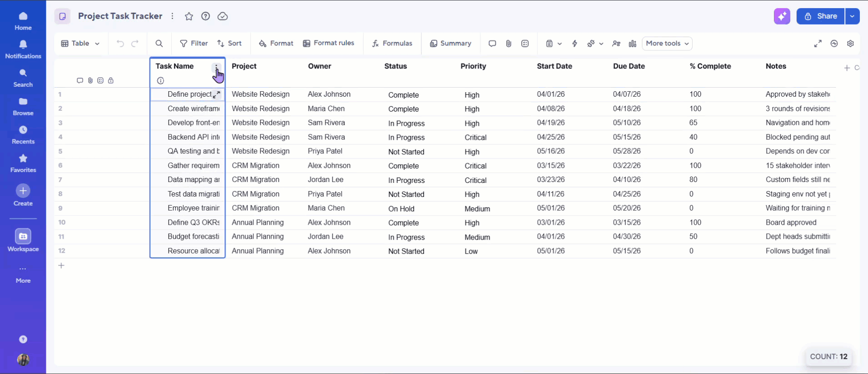Screen dimensions: 868x374
Task: Open Automation lightning bolt icon
Action: (575, 44)
